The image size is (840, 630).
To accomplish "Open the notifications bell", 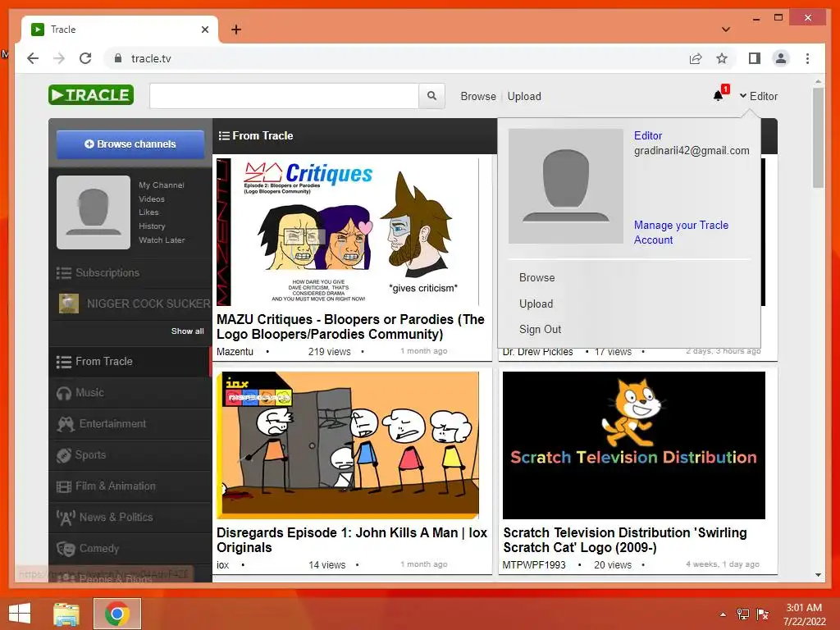I will click(x=718, y=96).
